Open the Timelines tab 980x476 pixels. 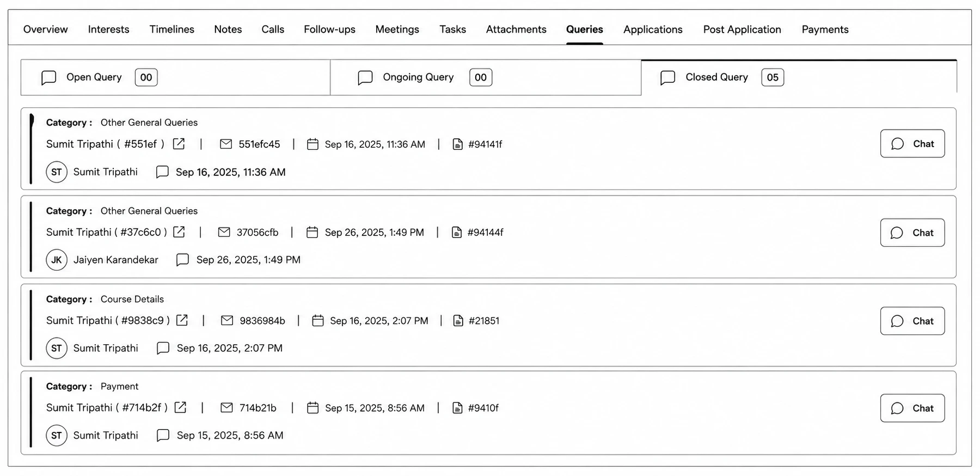click(x=172, y=29)
